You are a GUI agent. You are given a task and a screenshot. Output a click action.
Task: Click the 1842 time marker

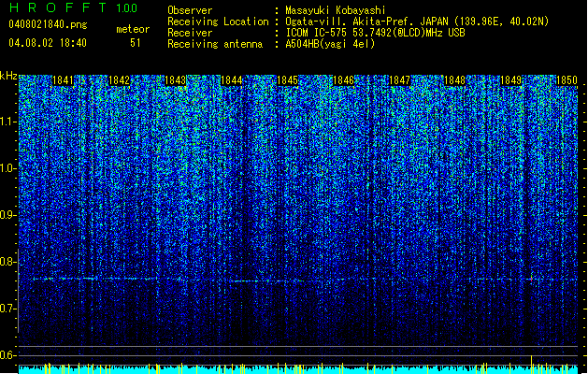pyautogui.click(x=119, y=80)
